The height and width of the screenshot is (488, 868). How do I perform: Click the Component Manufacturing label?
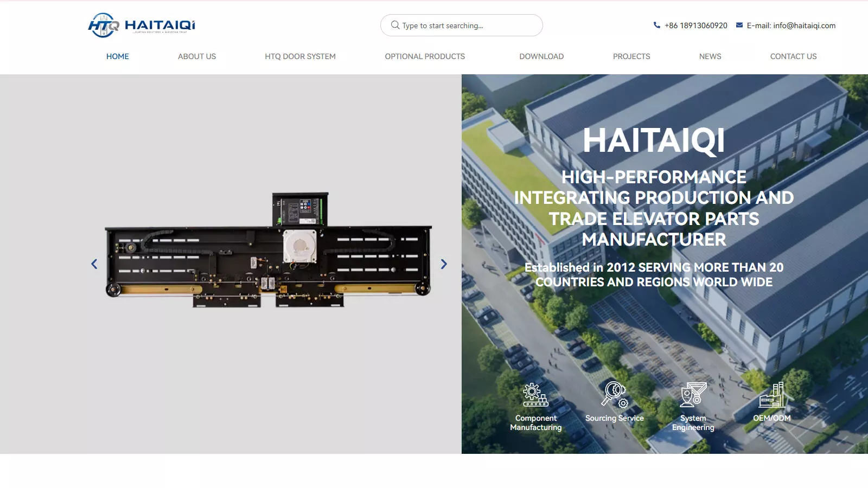[536, 422]
